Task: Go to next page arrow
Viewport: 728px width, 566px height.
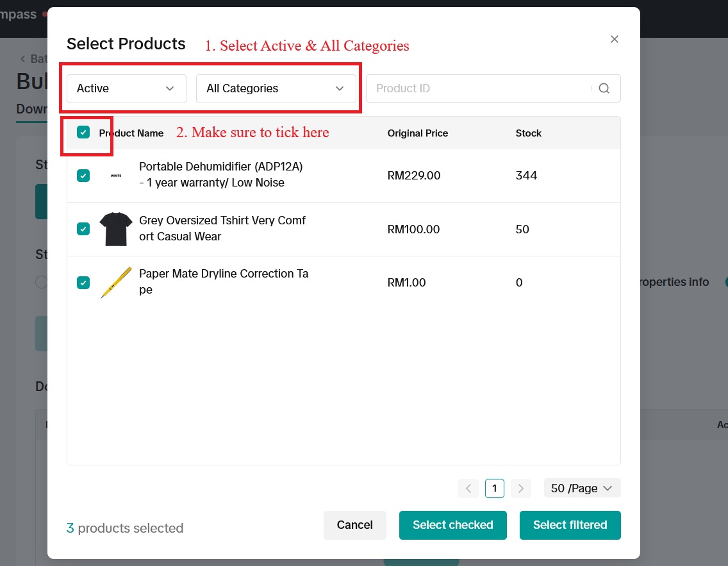Action: 521,488
